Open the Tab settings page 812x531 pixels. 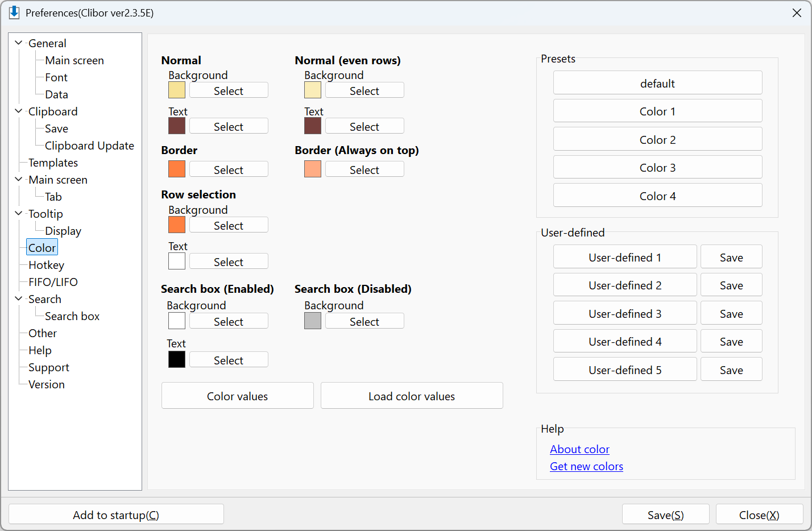53,197
